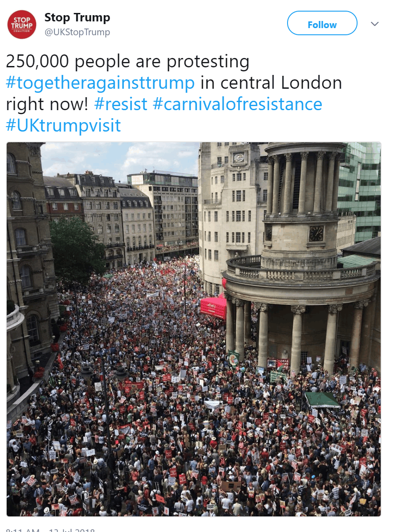399x532 pixels.
Task: Click the red tent in the photo
Action: 214,307
